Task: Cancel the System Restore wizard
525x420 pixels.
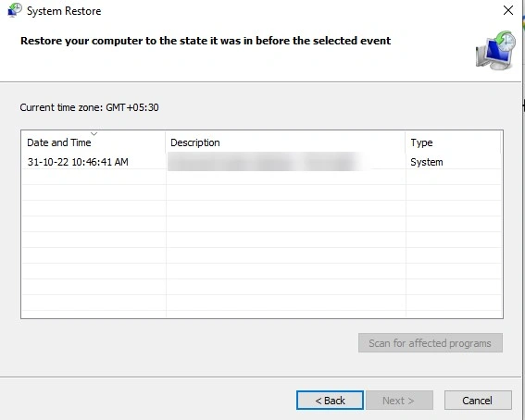Action: pos(478,401)
